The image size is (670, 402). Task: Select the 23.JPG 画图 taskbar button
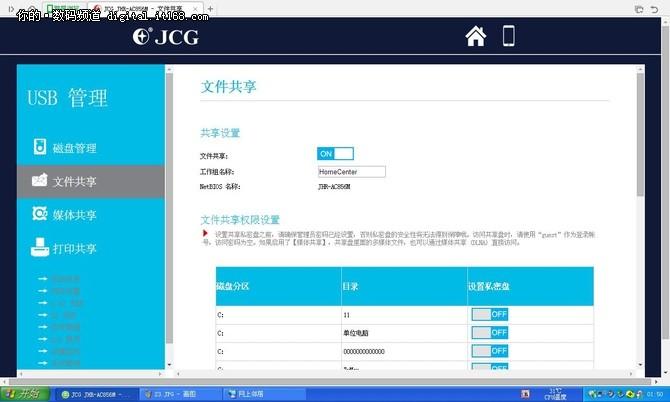tap(181, 394)
